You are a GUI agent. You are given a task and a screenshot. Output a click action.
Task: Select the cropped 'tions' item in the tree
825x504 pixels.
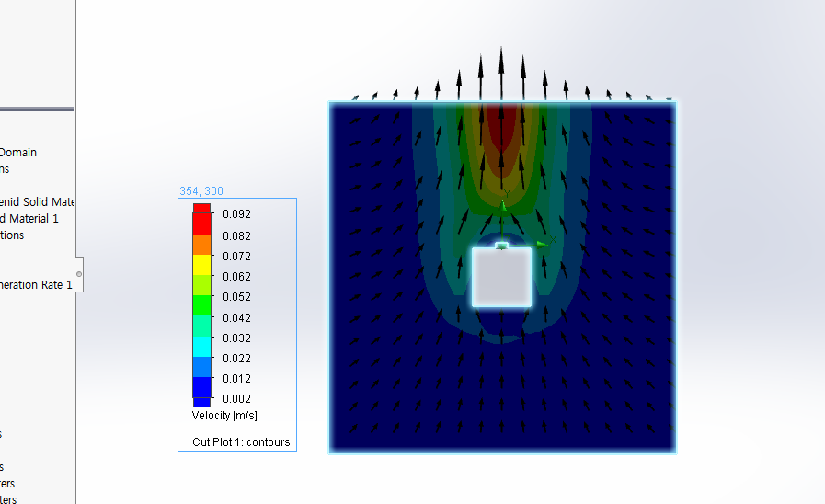tap(12, 235)
